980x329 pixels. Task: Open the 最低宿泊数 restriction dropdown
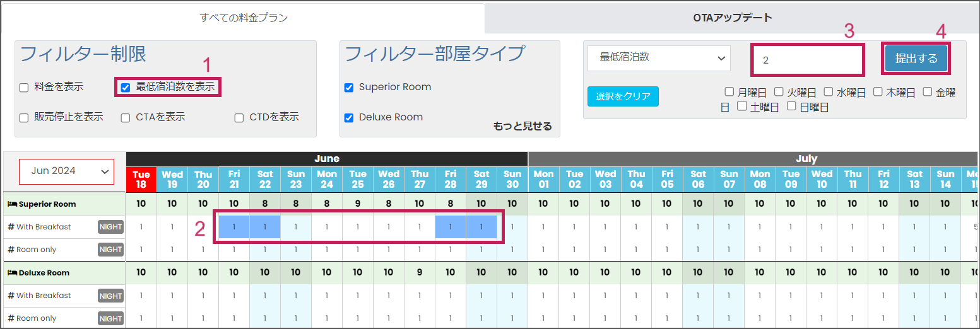click(659, 58)
